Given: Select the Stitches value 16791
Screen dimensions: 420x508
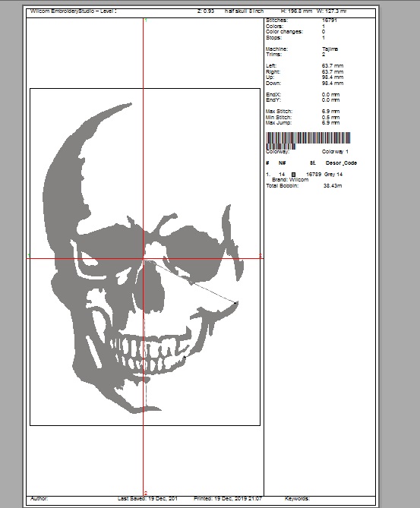Looking at the screenshot, I should (330, 21).
